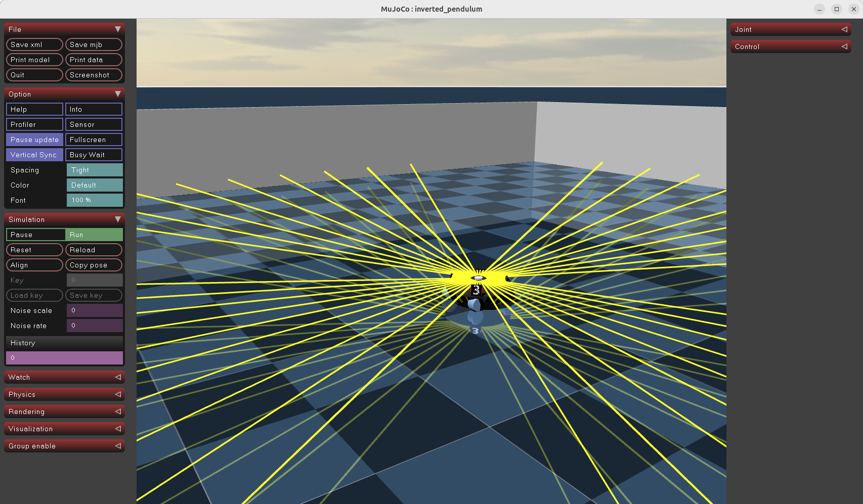863x504 pixels.
Task: Click the Control panel arrow icon
Action: pos(844,47)
